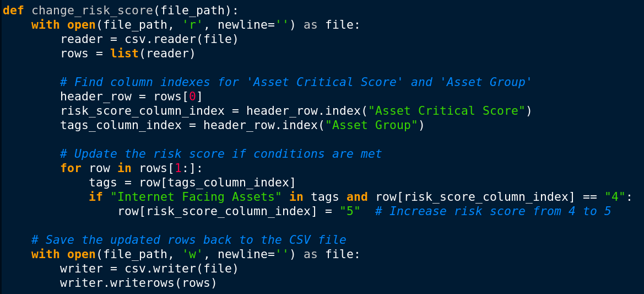Click 'tags_column_index' variable definition
This screenshot has width=644, height=294.
121,125
